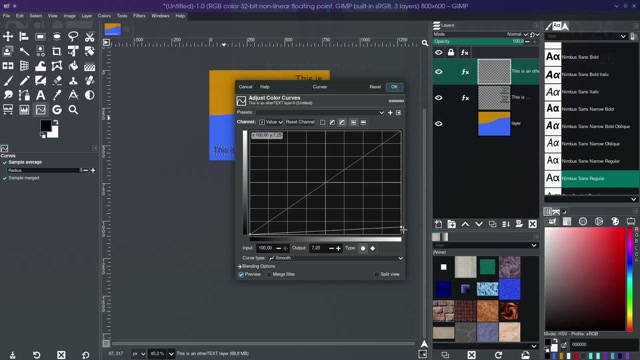Image resolution: width=640 pixels, height=360 pixels.
Task: Toggle Sample average in tool options
Action: click(x=5, y=162)
